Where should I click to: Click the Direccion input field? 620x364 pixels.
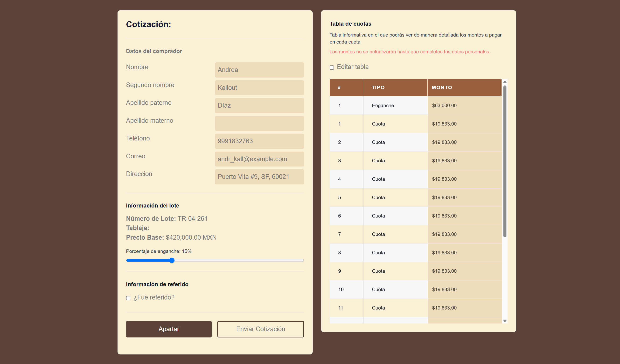(x=259, y=177)
